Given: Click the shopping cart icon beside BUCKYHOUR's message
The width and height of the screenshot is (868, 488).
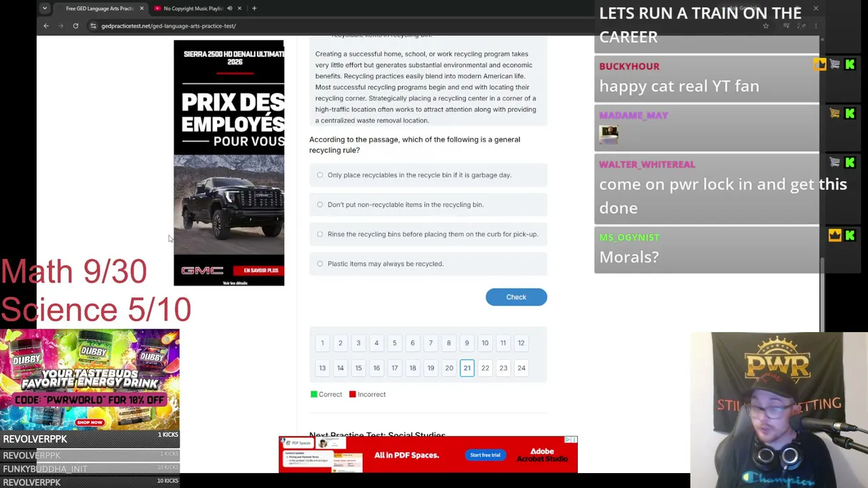Looking at the screenshot, I should (835, 65).
